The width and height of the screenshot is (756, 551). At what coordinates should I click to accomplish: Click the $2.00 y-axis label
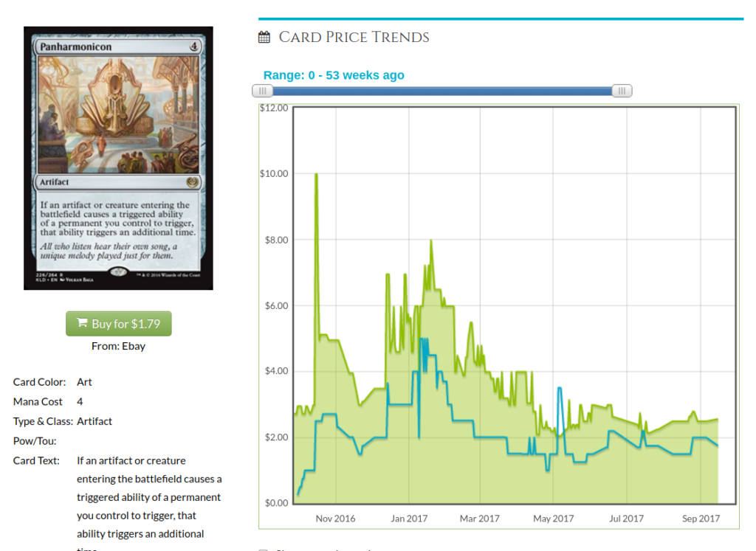tap(276, 437)
